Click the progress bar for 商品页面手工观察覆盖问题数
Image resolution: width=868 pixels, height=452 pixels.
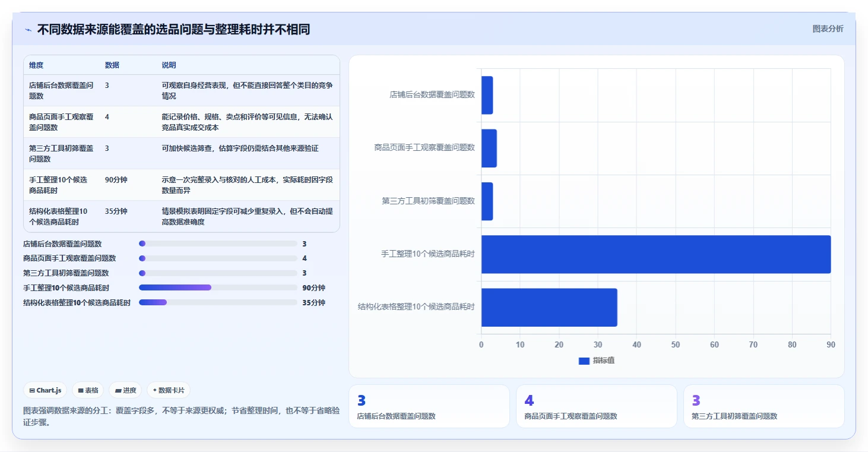pyautogui.click(x=218, y=258)
